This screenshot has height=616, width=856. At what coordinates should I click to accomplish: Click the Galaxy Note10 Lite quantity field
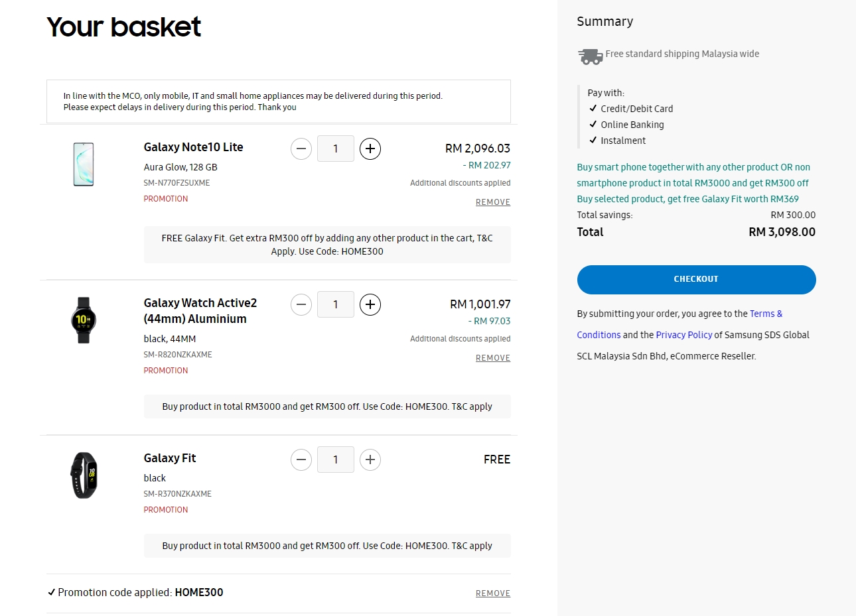pos(336,149)
